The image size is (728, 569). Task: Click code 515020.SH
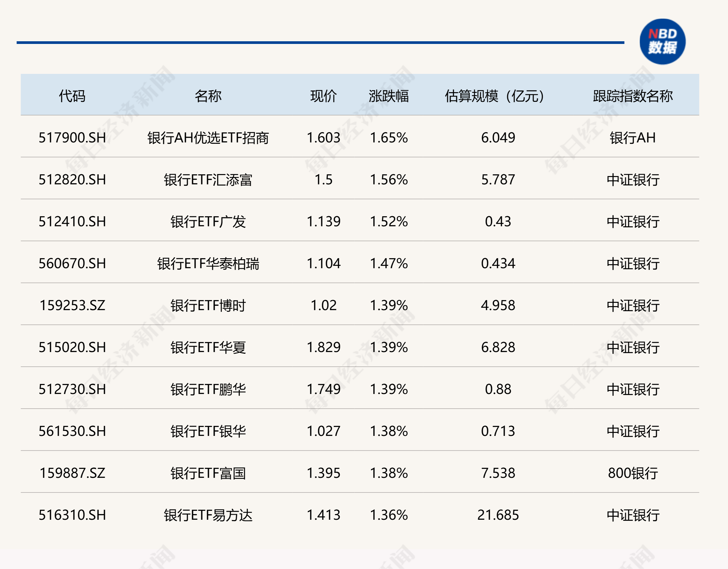(72, 347)
